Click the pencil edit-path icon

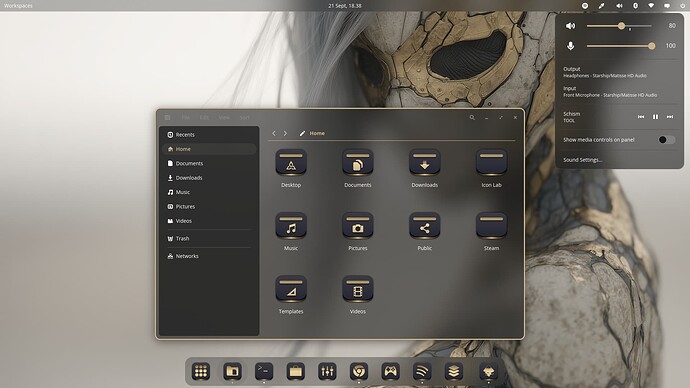pos(302,133)
